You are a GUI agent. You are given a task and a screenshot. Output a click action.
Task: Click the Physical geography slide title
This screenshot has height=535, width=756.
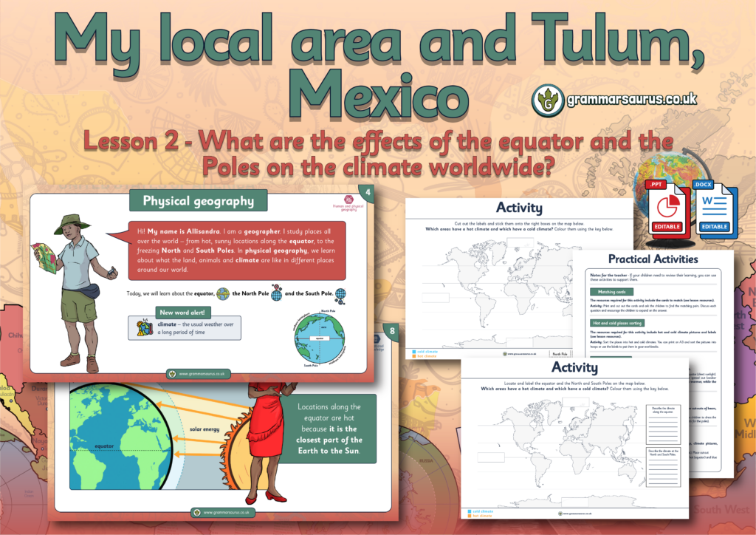click(199, 201)
